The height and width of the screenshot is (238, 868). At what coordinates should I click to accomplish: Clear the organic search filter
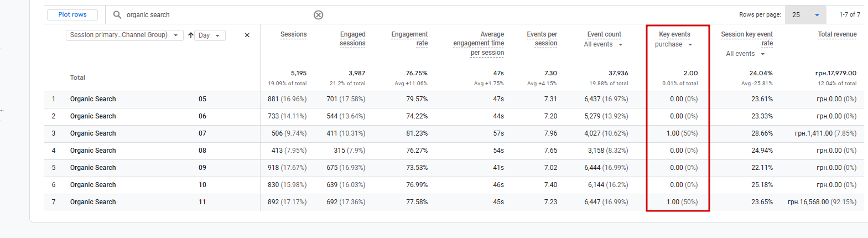point(318,15)
